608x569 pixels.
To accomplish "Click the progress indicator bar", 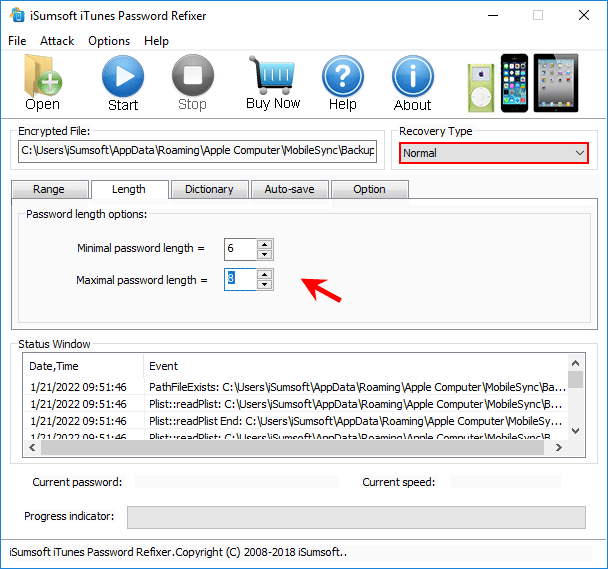I will 356,517.
